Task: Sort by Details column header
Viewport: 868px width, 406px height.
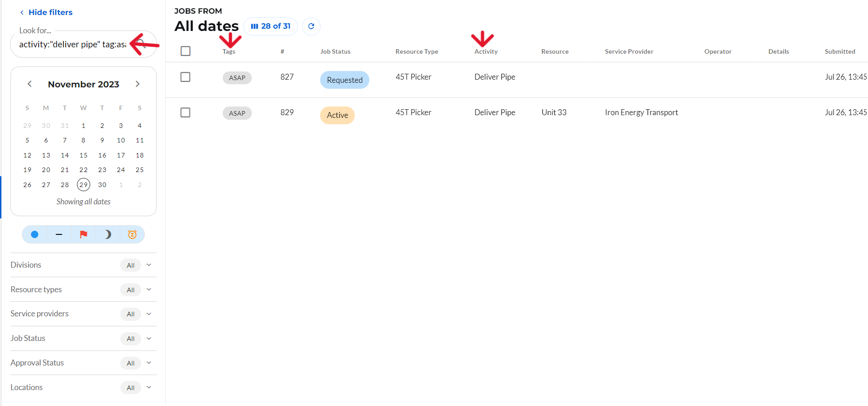Action: [778, 51]
